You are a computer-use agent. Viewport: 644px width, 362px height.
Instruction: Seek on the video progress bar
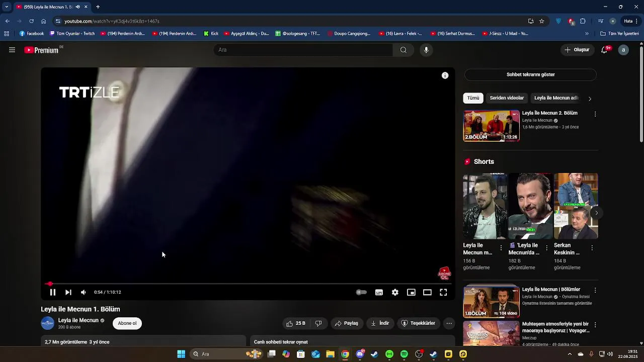(x=248, y=284)
